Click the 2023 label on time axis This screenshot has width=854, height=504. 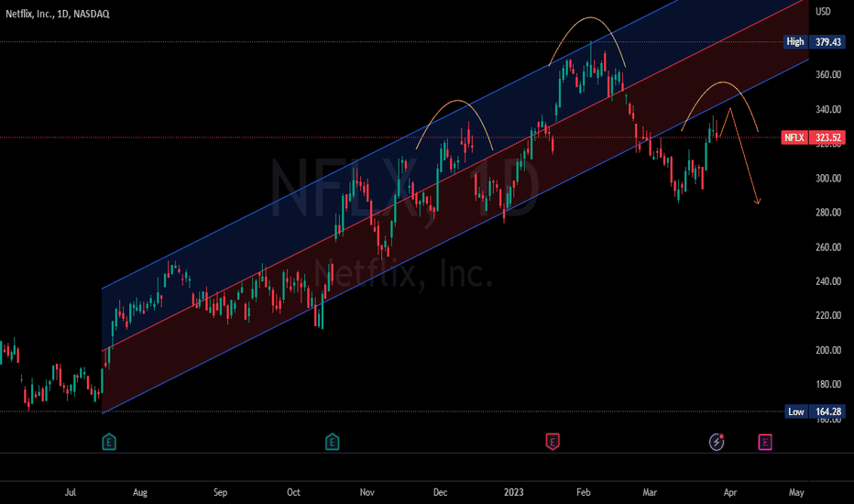tap(514, 493)
